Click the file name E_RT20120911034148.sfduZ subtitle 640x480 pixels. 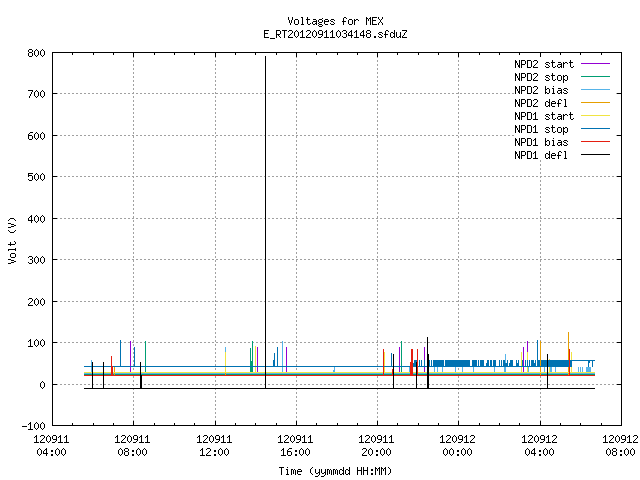pos(335,34)
